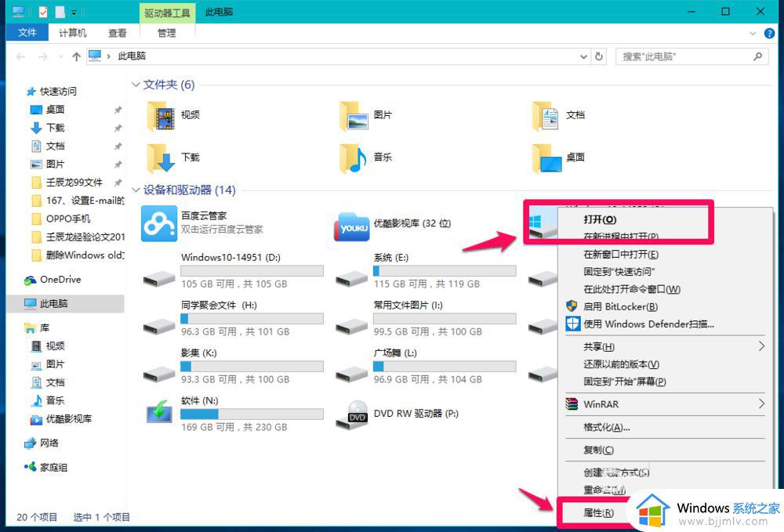Select the Windows10-14951 (D:) drive icon
This screenshot has width=784, height=532.
159,279
